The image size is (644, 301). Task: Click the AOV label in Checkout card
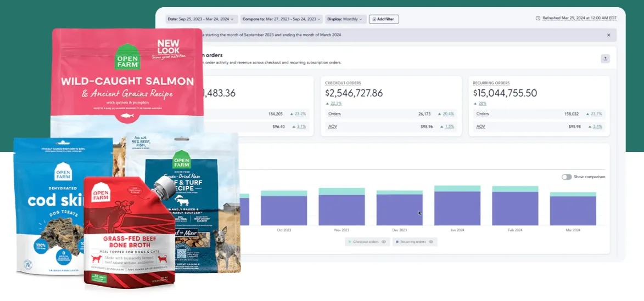333,126
